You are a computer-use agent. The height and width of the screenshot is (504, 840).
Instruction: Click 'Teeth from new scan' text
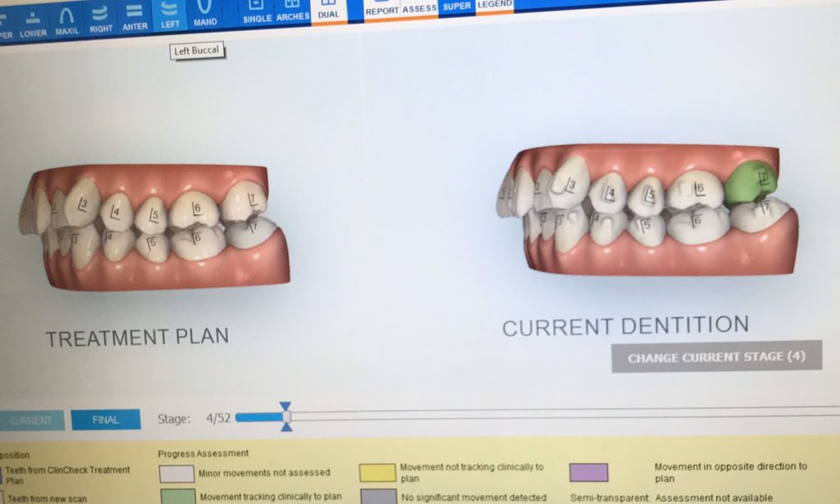(47, 498)
